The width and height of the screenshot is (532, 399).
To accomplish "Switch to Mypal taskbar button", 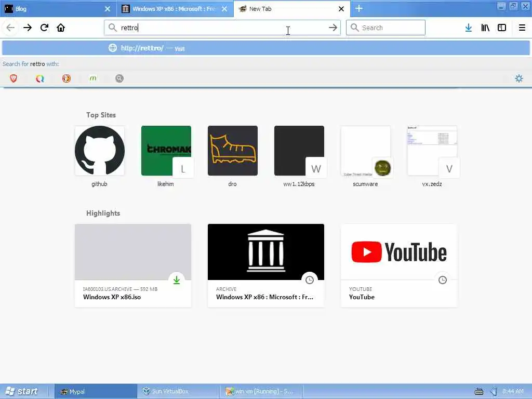I will (96, 392).
